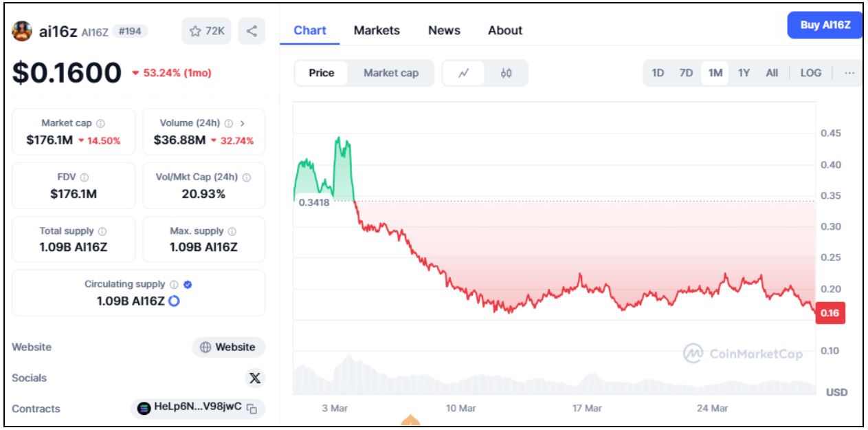Switch to line chart view
Viewport: 868px width, 430px height.
pos(464,73)
